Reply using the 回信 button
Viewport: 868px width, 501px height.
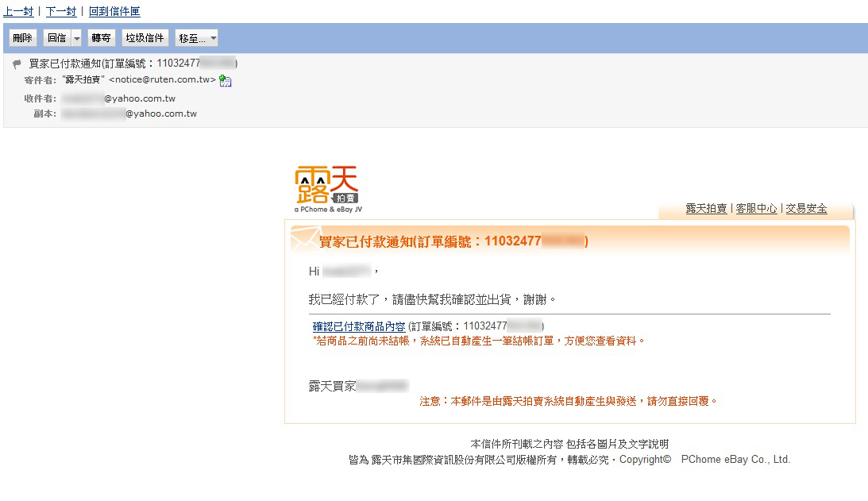click(57, 38)
